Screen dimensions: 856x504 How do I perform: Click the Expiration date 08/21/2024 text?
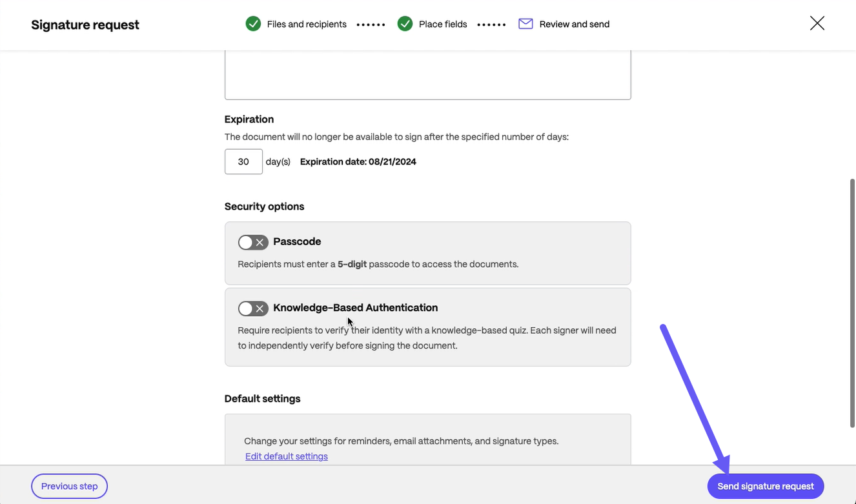coord(358,161)
